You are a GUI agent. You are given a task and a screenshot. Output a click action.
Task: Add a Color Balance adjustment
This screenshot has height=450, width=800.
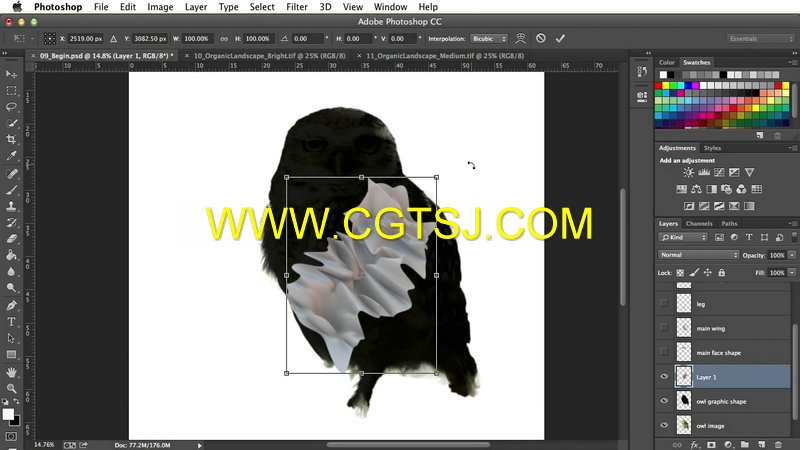click(696, 189)
